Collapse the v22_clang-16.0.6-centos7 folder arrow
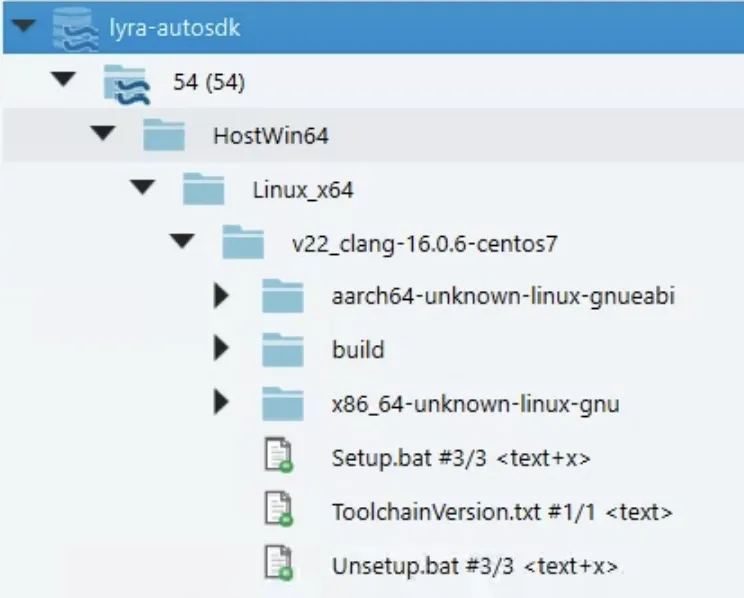Image resolution: width=744 pixels, height=598 pixels. click(182, 242)
